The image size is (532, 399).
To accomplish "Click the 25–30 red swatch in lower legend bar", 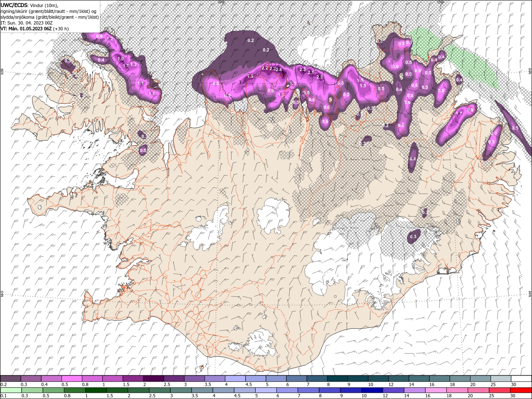I will tap(500, 390).
